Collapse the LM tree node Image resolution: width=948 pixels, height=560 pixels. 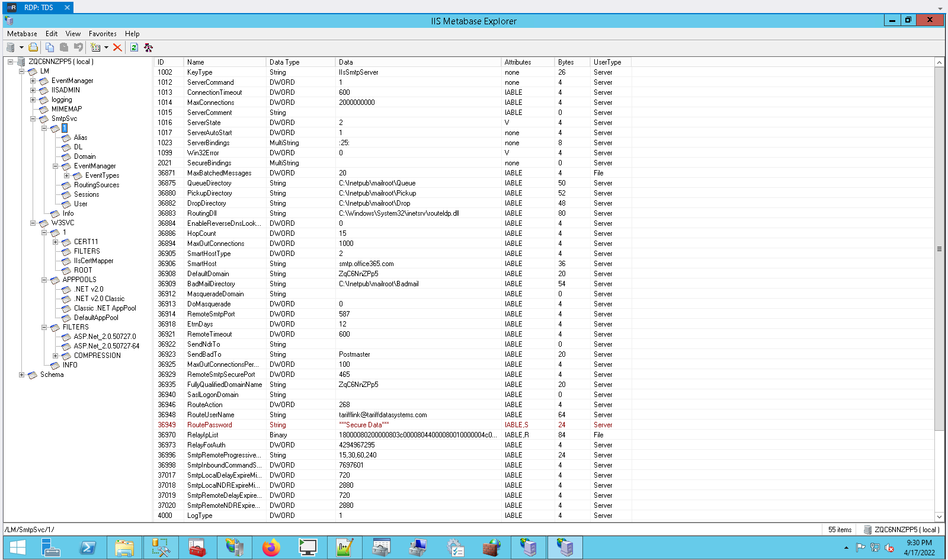pos(21,71)
